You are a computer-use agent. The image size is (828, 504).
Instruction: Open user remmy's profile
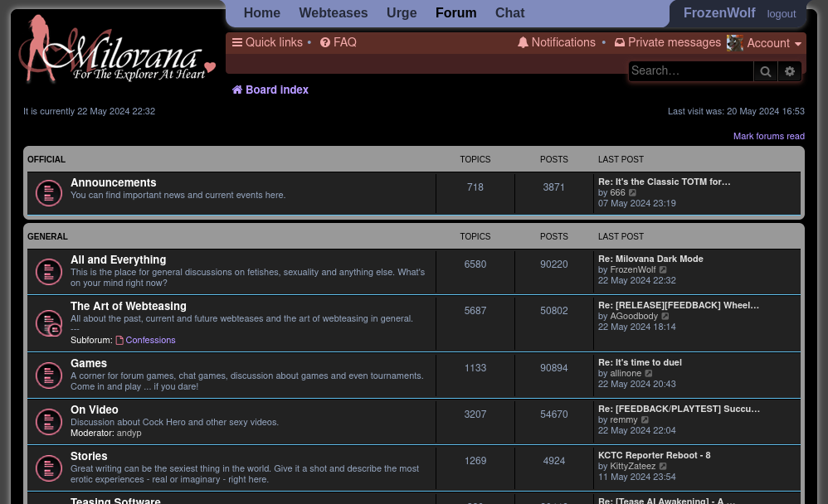(x=624, y=420)
